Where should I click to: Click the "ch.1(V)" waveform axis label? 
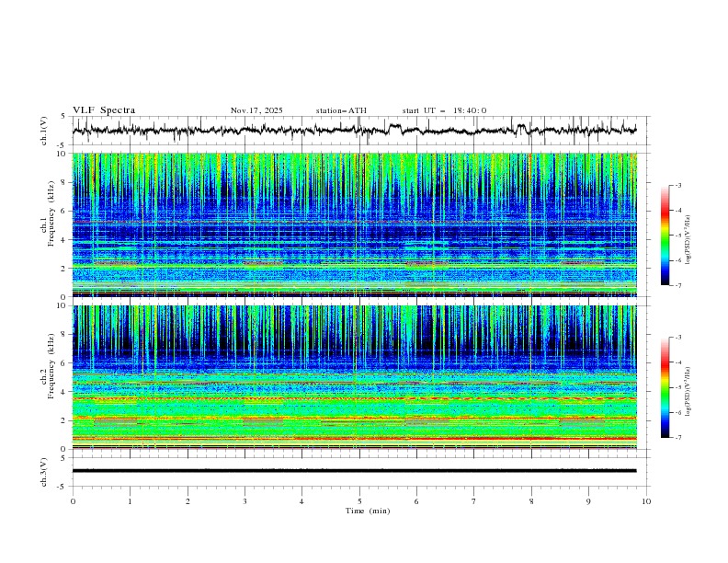(44, 131)
